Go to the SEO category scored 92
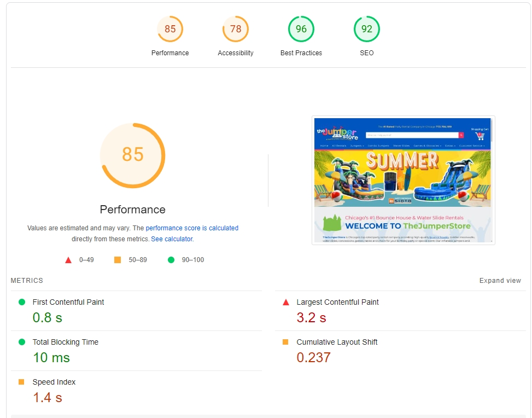 tap(367, 29)
